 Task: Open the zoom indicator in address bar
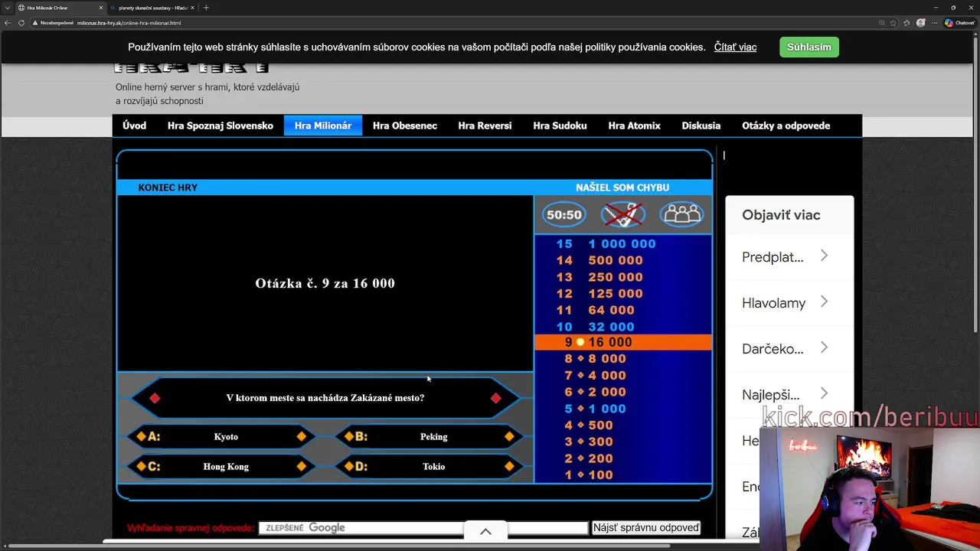click(x=882, y=23)
